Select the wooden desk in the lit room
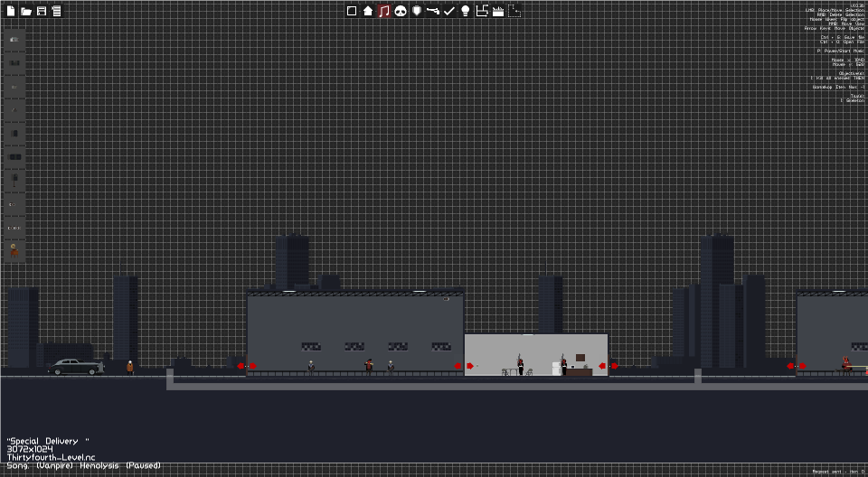The image size is (868, 477). pyautogui.click(x=579, y=372)
